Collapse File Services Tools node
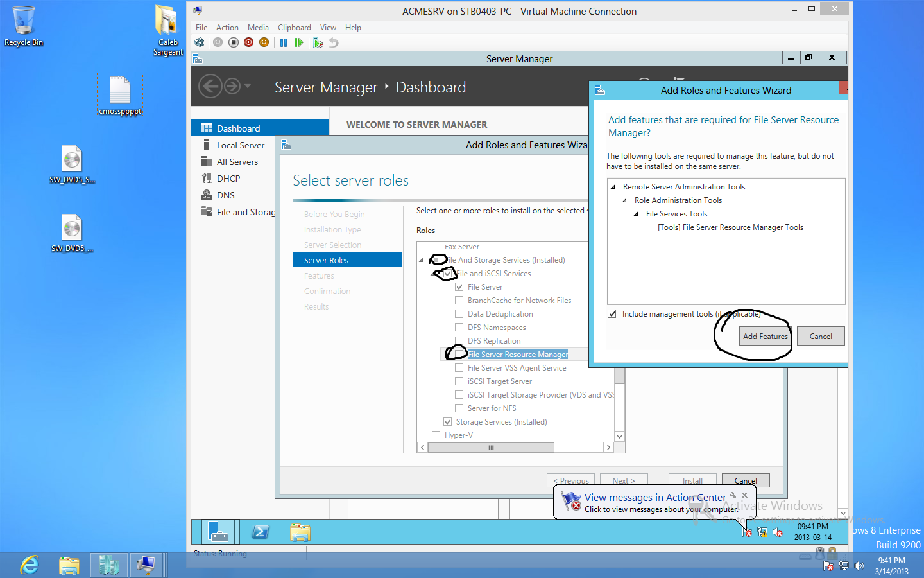 tap(636, 214)
